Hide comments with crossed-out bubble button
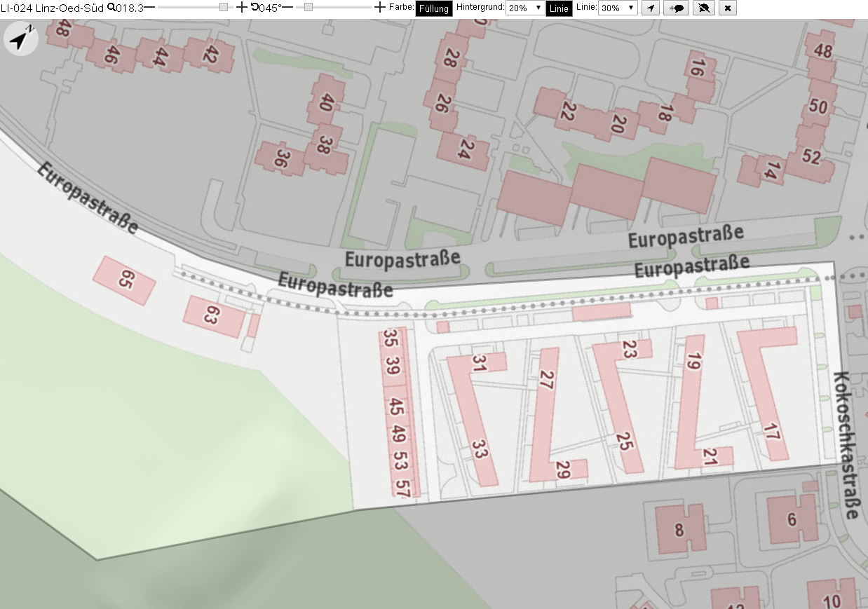The image size is (868, 609). click(x=704, y=8)
